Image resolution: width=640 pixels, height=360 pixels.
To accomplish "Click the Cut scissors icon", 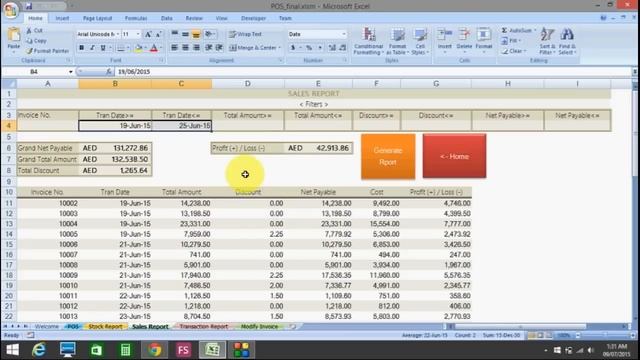I will 29,31.
